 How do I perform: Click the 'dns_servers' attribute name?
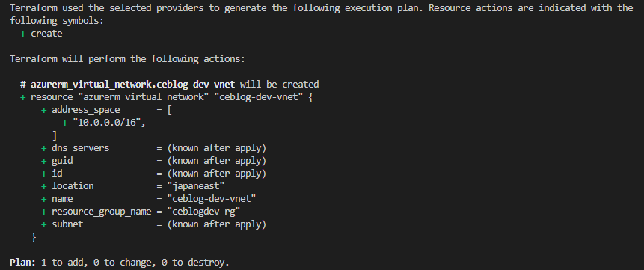81,148
